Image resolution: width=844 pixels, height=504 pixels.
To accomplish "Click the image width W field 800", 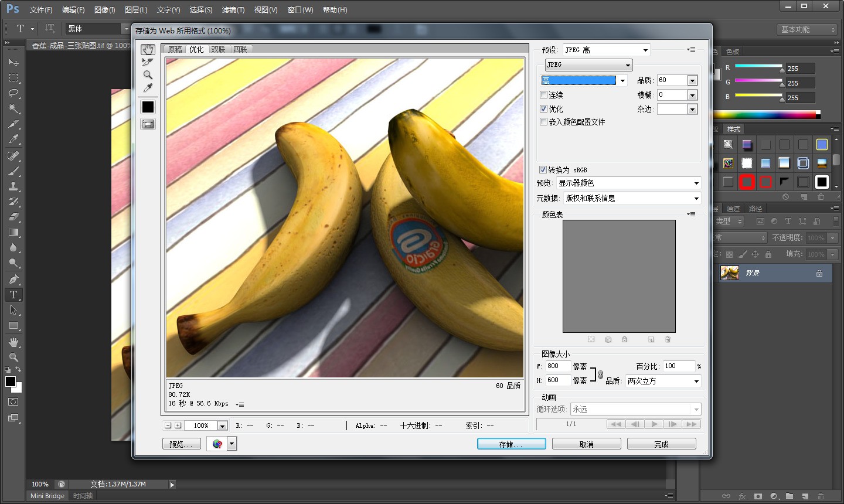I will [x=557, y=366].
